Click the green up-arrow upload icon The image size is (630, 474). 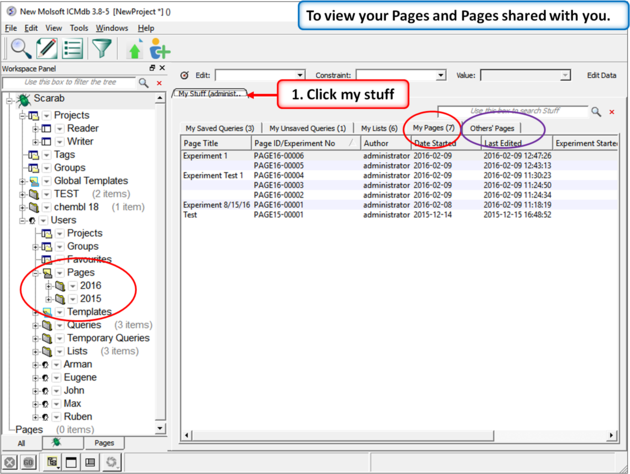[x=135, y=50]
